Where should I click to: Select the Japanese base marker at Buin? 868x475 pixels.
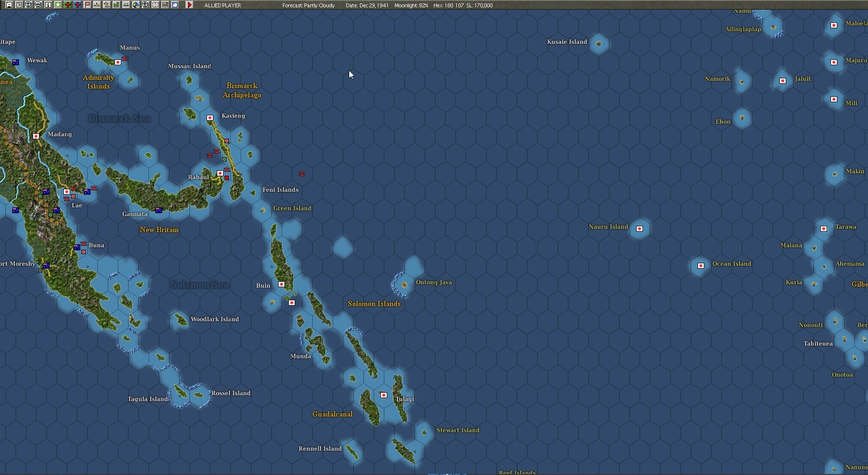click(x=282, y=284)
